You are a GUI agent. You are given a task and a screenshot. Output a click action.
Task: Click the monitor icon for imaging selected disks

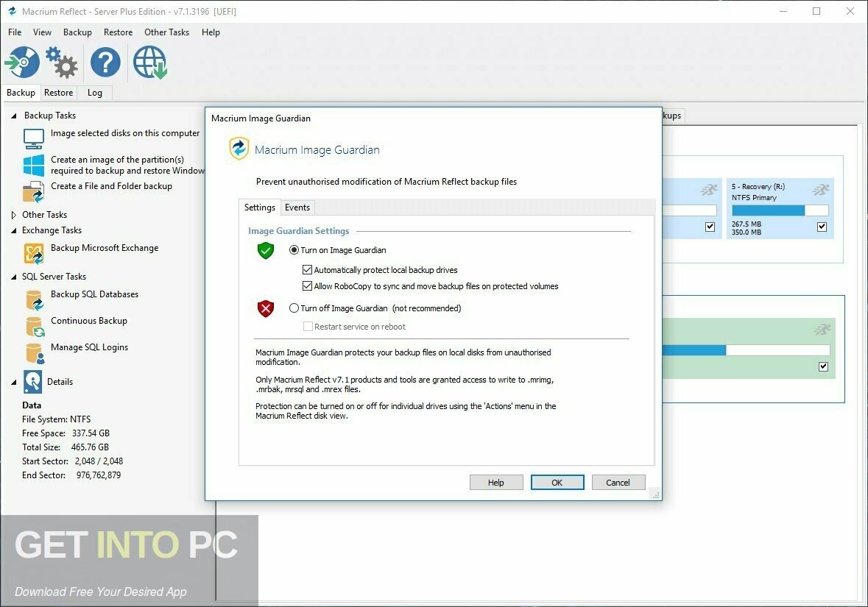click(34, 138)
